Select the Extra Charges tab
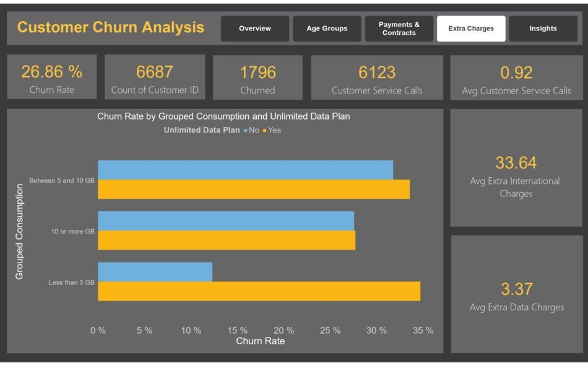The image size is (588, 366). click(x=471, y=28)
